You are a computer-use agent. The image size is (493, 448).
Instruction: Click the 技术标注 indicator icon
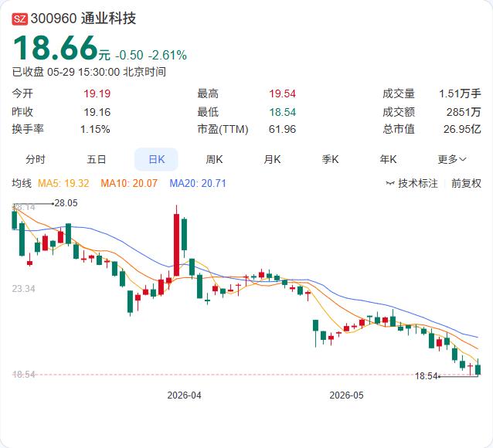pos(390,183)
